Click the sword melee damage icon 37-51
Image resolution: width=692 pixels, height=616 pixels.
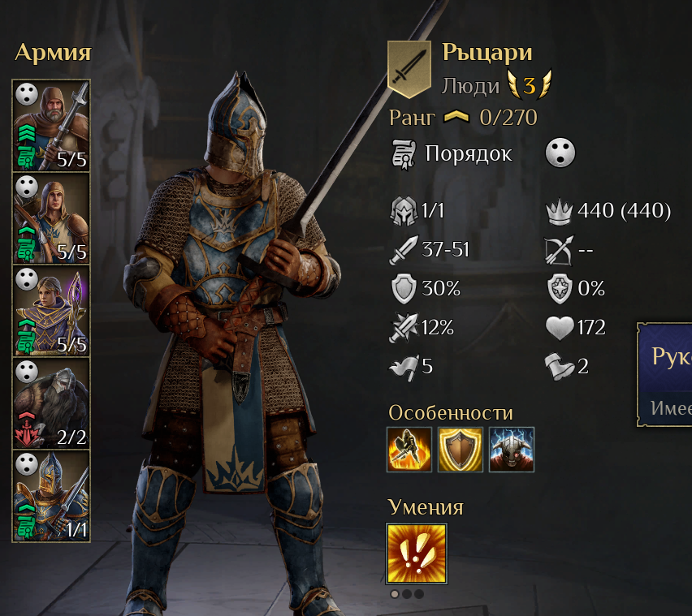tap(404, 250)
